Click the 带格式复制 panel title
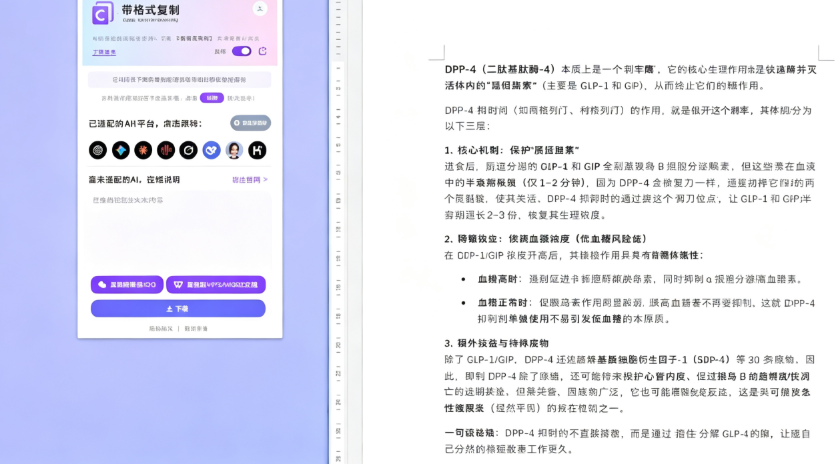The image size is (835, 464). [x=151, y=10]
